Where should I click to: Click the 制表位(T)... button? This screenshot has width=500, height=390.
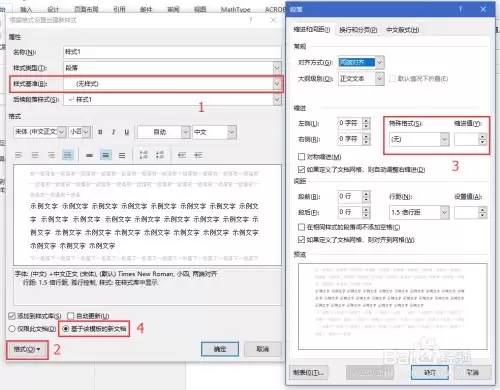pos(309,372)
